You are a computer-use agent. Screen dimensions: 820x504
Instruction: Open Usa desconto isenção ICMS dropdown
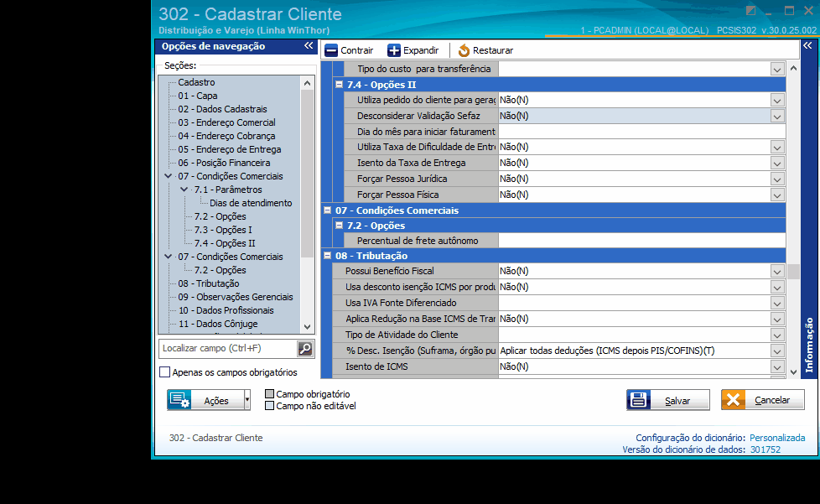tap(777, 287)
